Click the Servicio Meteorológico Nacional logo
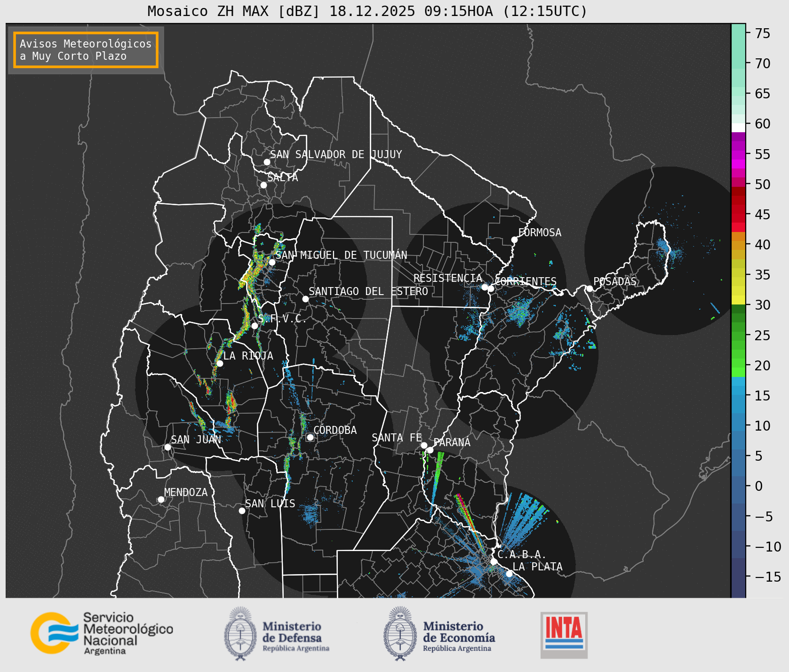 click(x=102, y=633)
